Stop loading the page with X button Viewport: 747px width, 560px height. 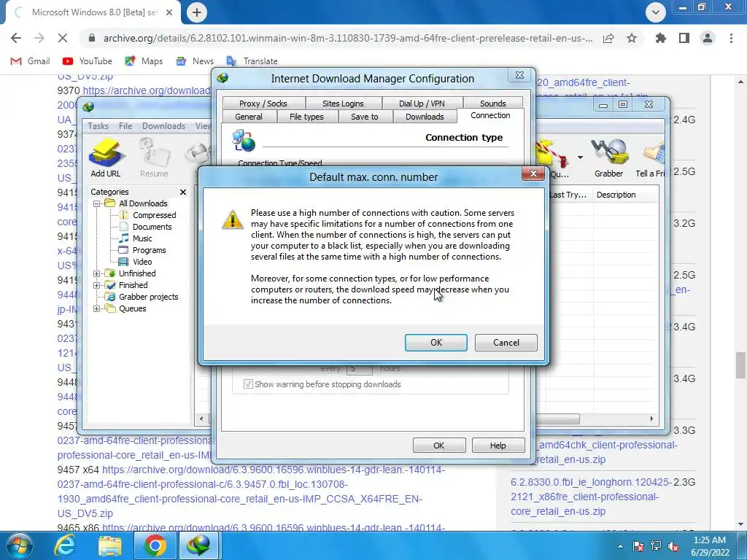[63, 38]
